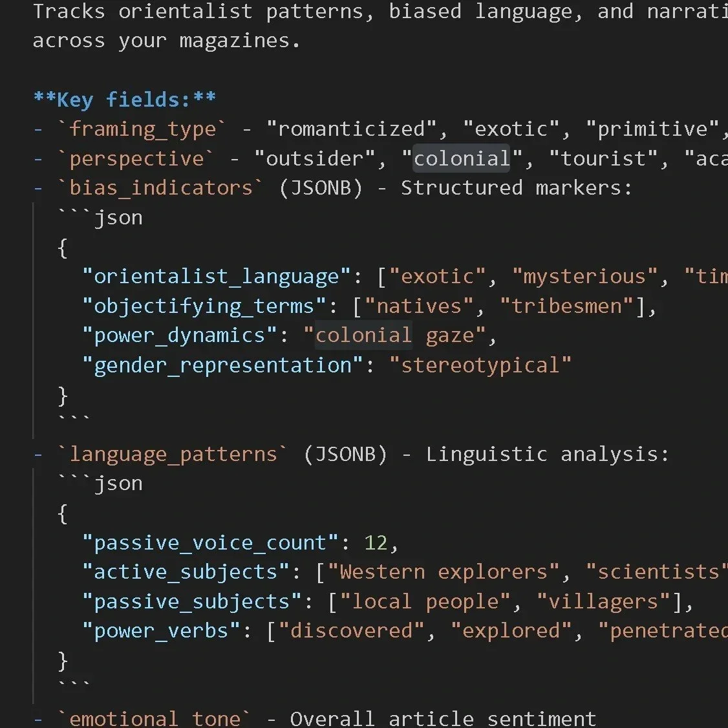This screenshot has height=728, width=728.
Task: Click "orientalist_language" JSON key
Action: 217,277
